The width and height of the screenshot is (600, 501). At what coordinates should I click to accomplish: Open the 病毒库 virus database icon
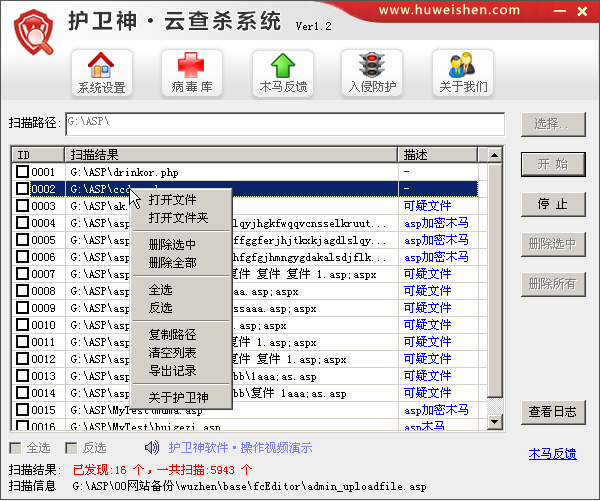[x=192, y=73]
